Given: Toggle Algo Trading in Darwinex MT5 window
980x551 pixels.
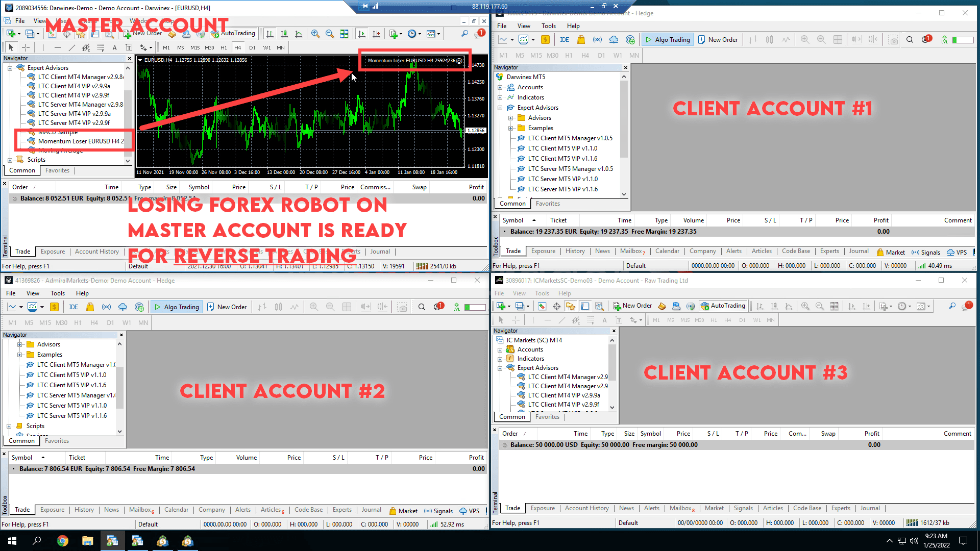Looking at the screenshot, I should pyautogui.click(x=667, y=40).
